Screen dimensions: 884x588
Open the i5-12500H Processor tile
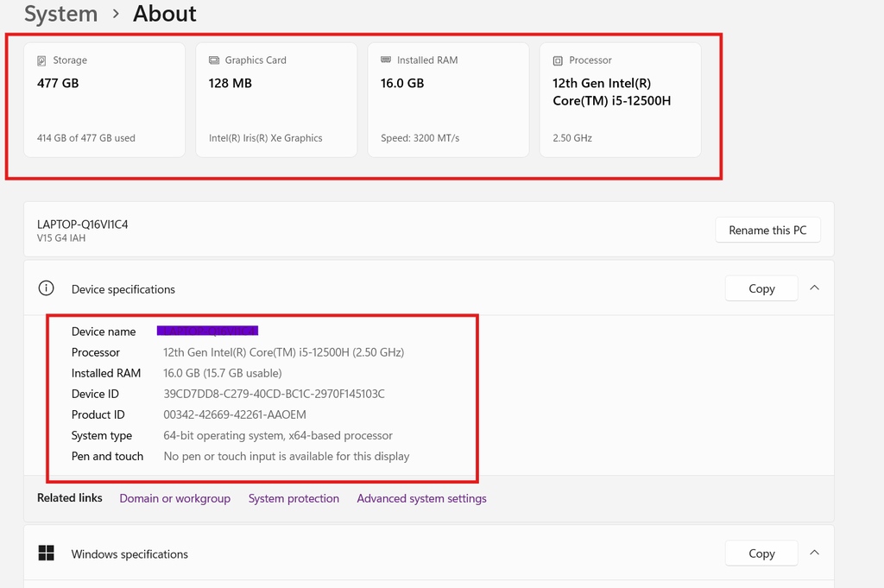620,100
